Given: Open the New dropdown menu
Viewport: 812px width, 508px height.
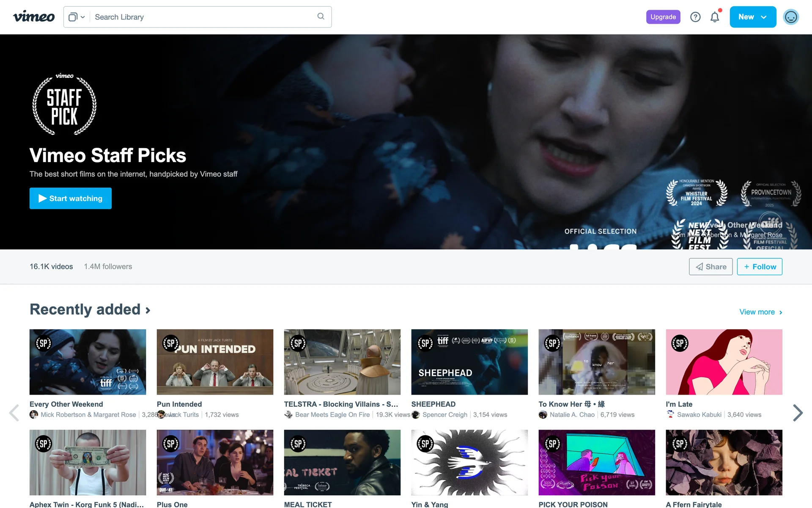Looking at the screenshot, I should coord(752,17).
